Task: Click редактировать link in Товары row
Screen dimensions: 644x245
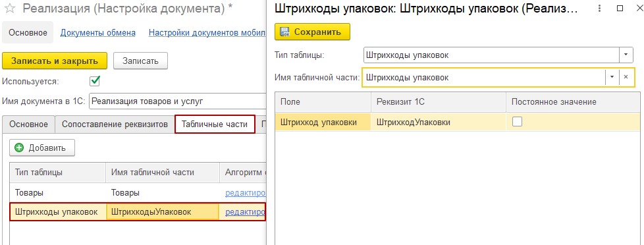Action: pyautogui.click(x=246, y=193)
